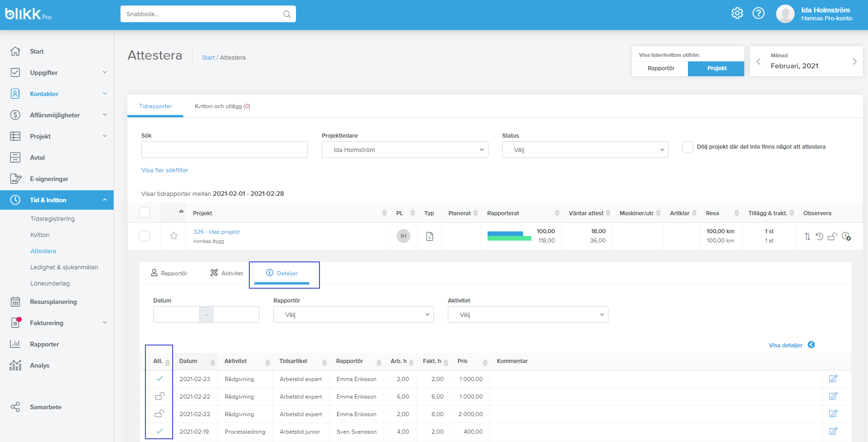Switch view to Projekt
The image size is (868, 442).
(x=716, y=68)
